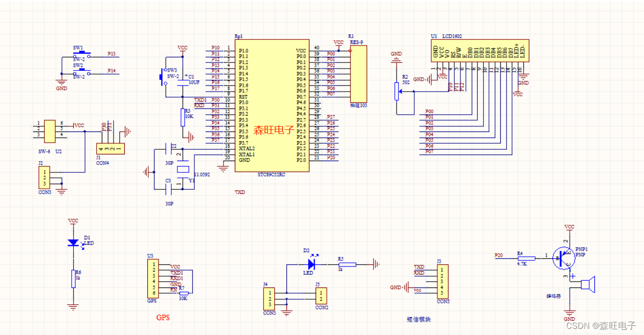Select connector J3 CON5
The width and height of the screenshot is (644, 335).
[x=443, y=281]
